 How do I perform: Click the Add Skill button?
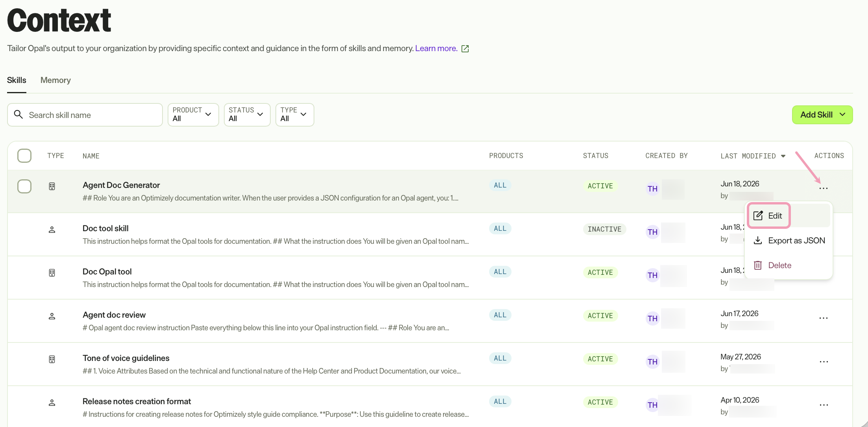coord(822,115)
